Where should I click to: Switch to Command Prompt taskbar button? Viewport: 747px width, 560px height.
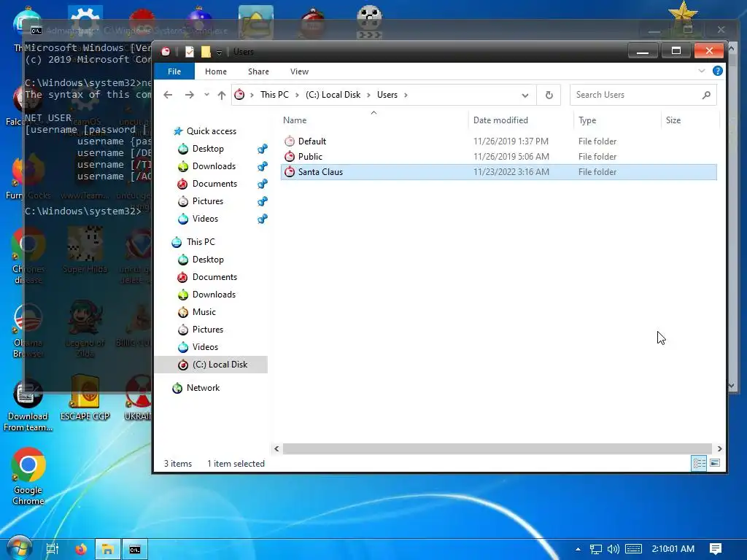pyautogui.click(x=135, y=549)
